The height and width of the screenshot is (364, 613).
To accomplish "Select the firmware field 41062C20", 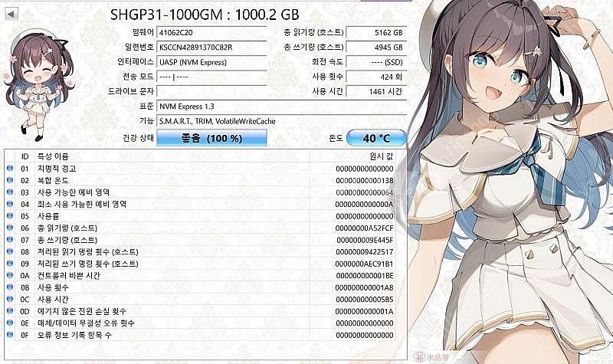I will coord(211,33).
